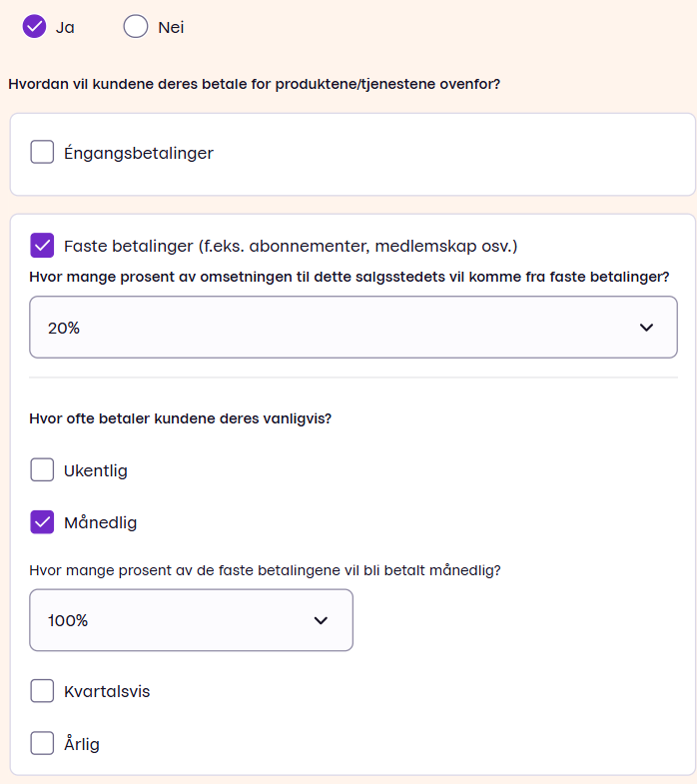The image size is (697, 784).
Task: Click the "Årlig" label text
Action: (82, 744)
